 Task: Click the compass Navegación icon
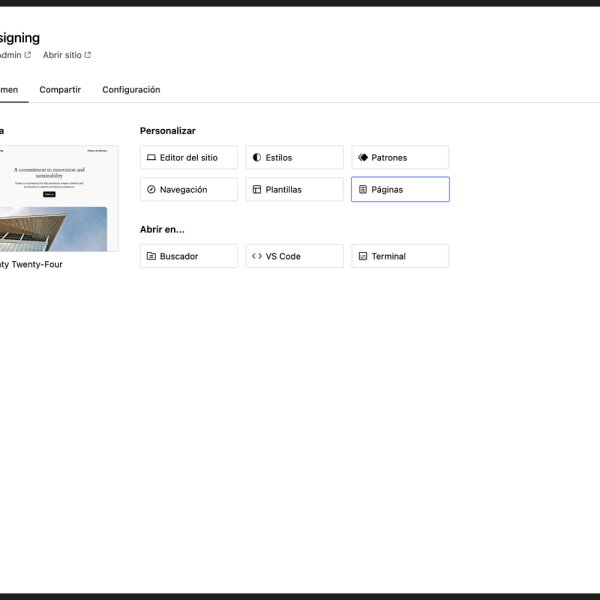click(151, 189)
